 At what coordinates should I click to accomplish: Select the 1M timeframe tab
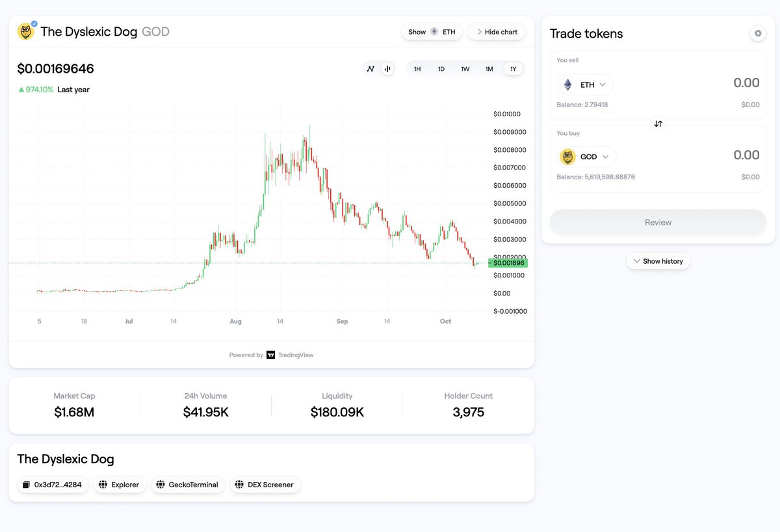click(489, 69)
